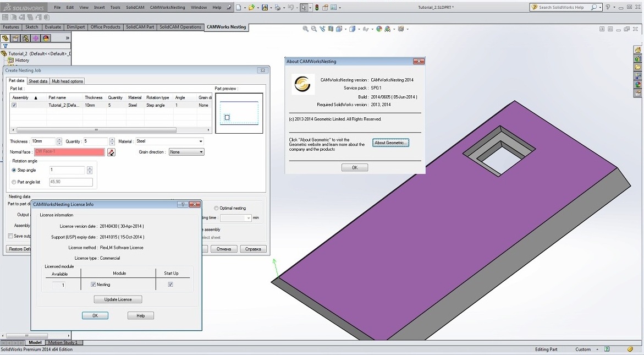Expand the New document dropdown arrow
Screen dimensions: 644x355
click(x=245, y=7)
